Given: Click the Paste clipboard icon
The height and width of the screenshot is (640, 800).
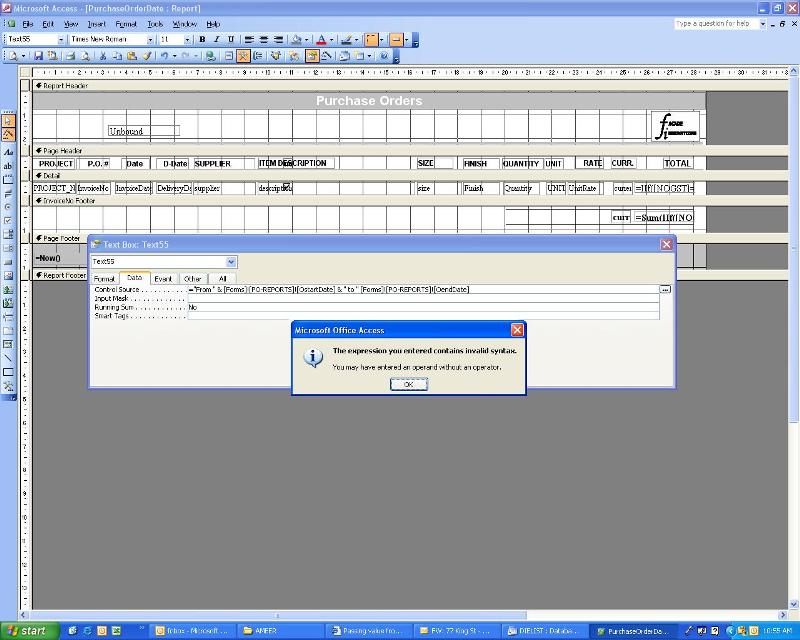Looking at the screenshot, I should tap(132, 56).
